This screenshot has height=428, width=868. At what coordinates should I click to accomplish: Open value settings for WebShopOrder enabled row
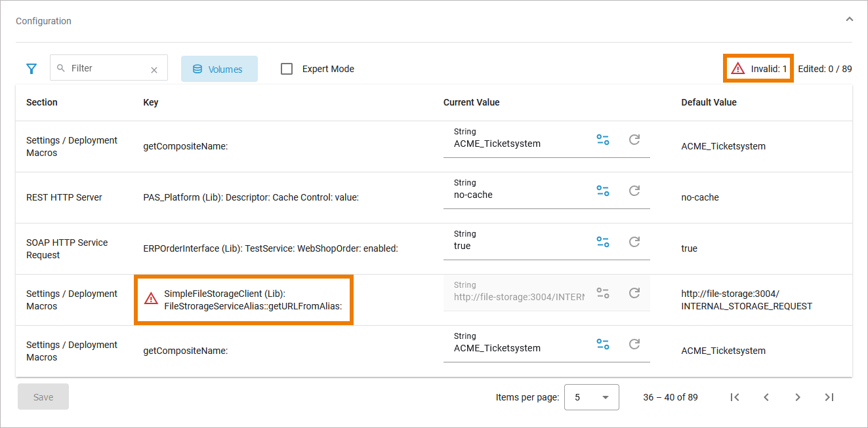click(602, 242)
